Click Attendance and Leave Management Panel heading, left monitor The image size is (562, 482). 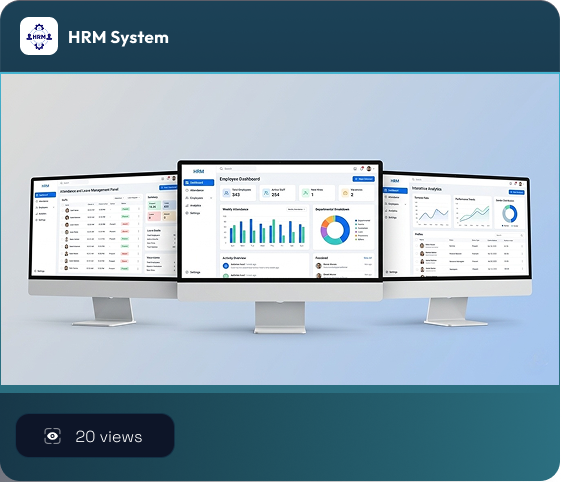point(89,190)
